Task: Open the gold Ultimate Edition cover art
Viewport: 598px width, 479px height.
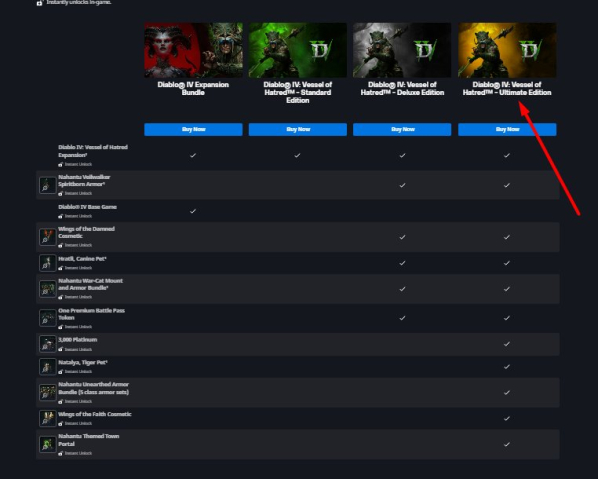Action: coord(507,50)
